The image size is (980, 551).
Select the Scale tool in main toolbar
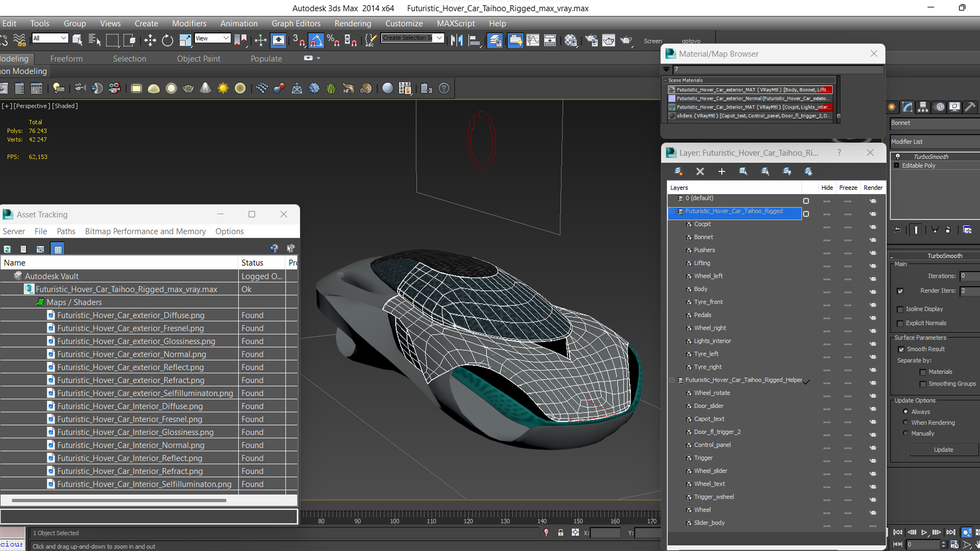185,40
